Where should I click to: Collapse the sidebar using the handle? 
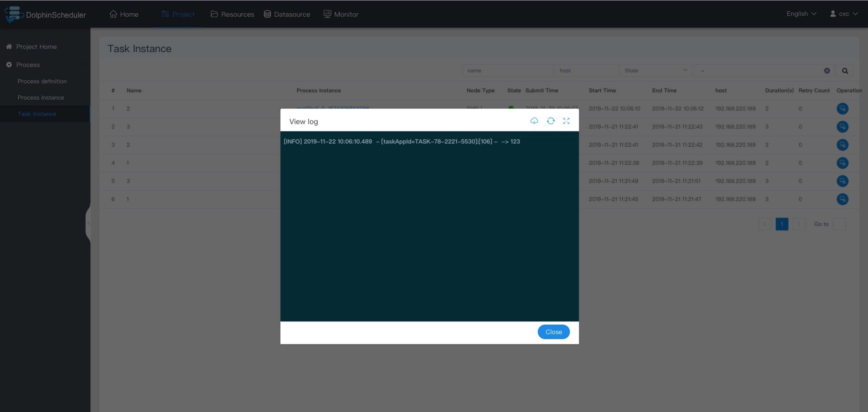coord(88,223)
